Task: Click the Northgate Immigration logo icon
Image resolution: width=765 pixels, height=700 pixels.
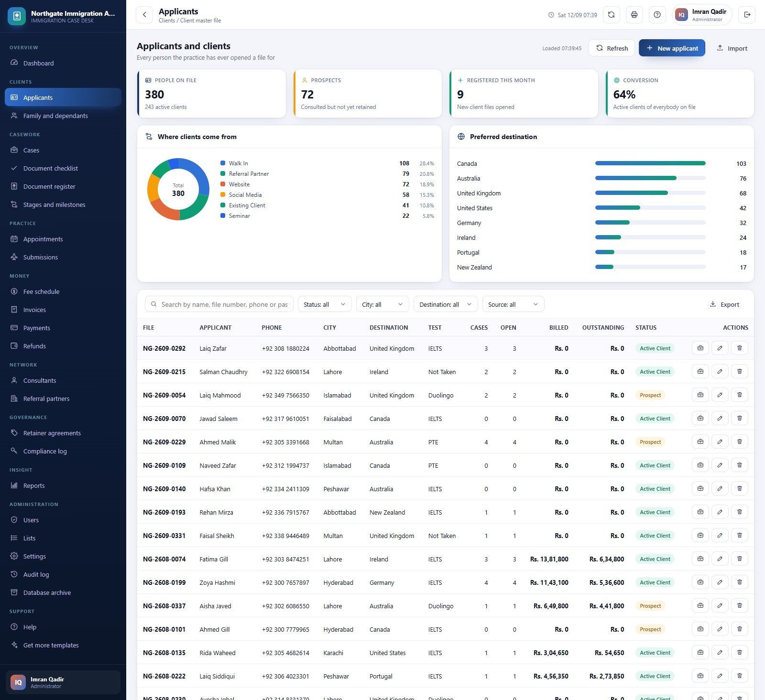Action: point(17,16)
